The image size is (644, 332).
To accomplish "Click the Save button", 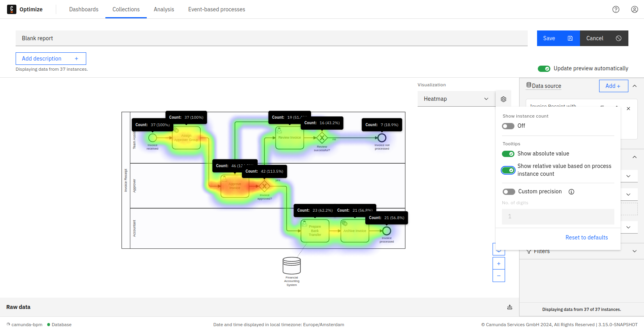I will click(558, 38).
